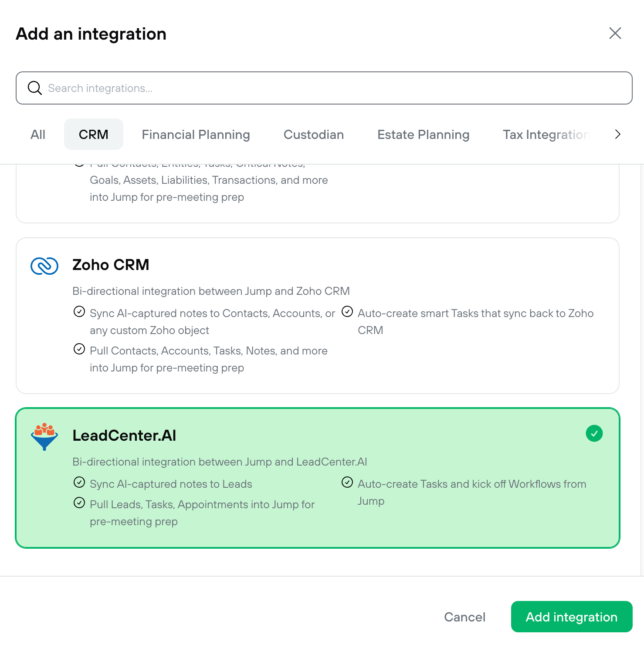Click the Zoho CRM logo icon

tap(44, 266)
